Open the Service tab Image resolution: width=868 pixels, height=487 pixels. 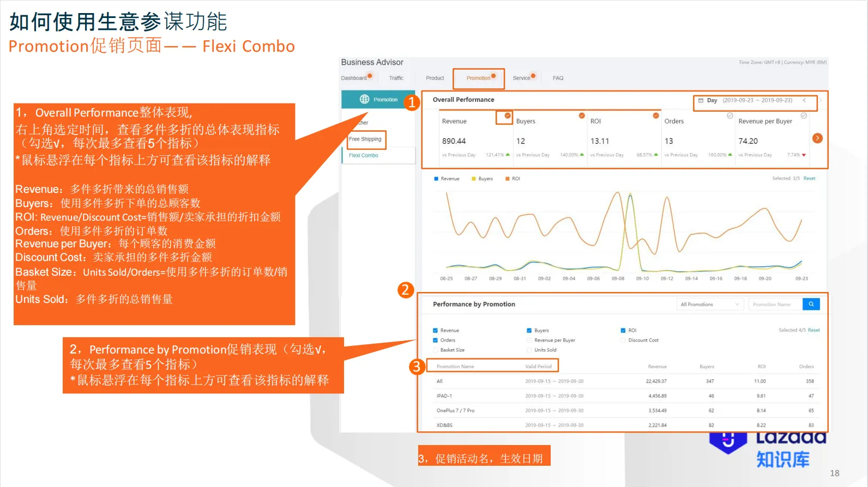point(521,78)
